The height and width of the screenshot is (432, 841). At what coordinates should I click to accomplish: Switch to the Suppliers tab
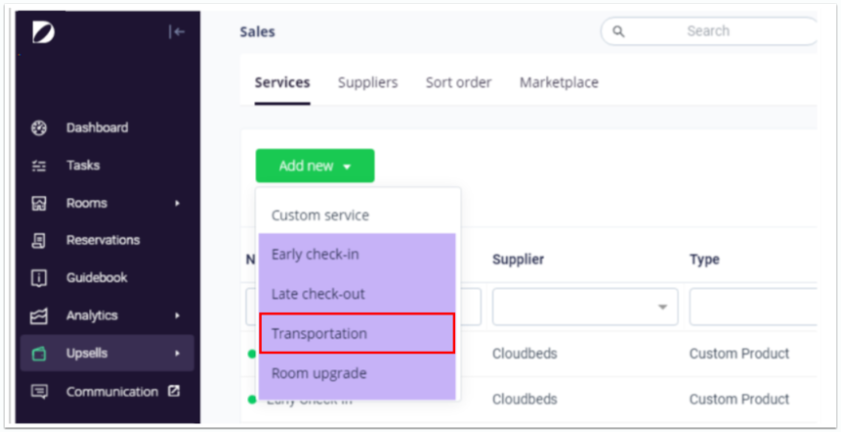pyautogui.click(x=367, y=83)
